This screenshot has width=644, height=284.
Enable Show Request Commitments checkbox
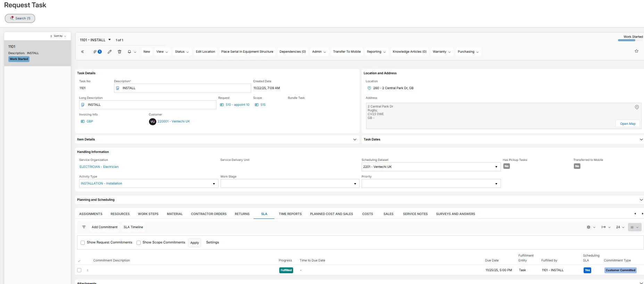83,243
